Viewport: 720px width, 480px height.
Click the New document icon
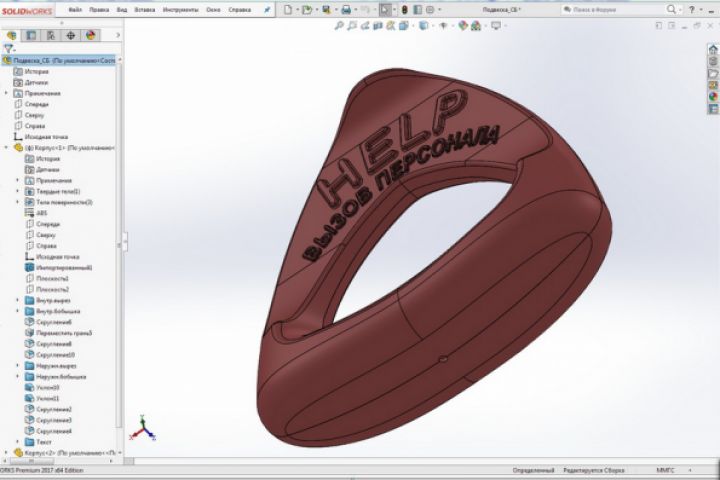[x=287, y=9]
